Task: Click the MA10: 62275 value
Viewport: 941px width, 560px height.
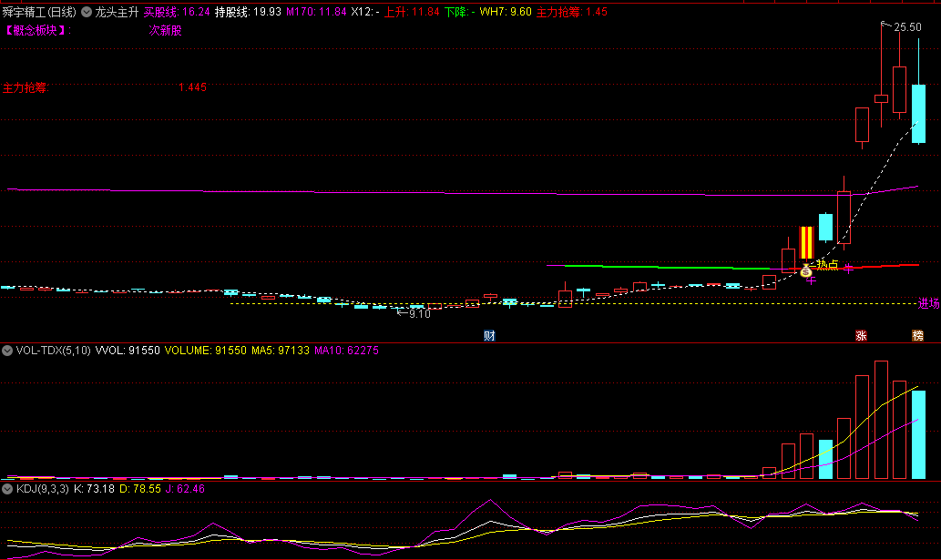Action: point(347,351)
